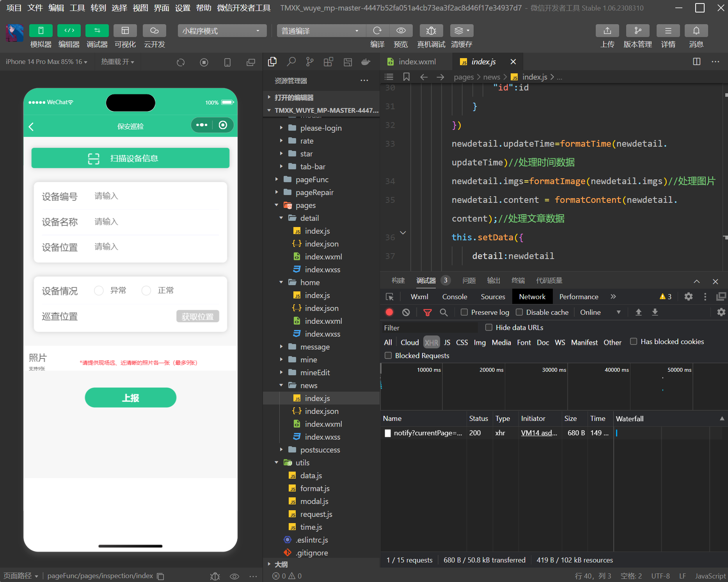Open request.js file
Image resolution: width=728 pixels, height=582 pixels.
316,514
